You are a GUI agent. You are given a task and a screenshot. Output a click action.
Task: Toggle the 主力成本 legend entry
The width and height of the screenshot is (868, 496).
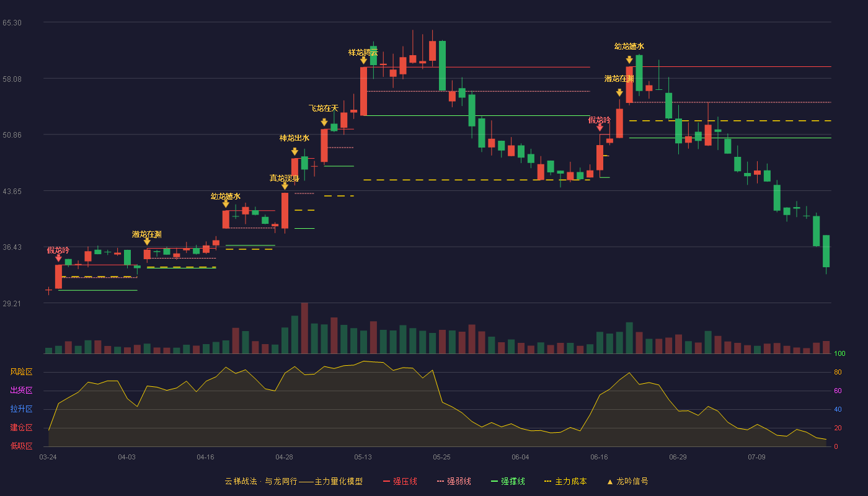(x=565, y=481)
